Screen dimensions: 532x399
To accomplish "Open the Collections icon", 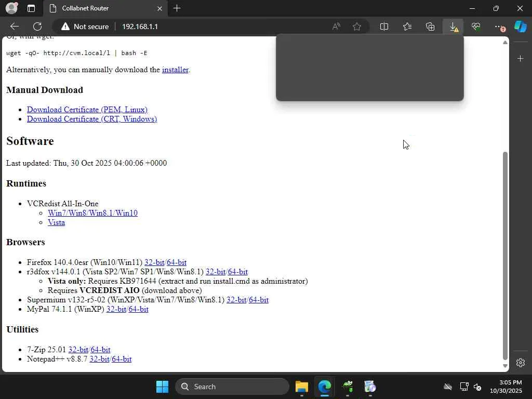I will click(x=430, y=26).
